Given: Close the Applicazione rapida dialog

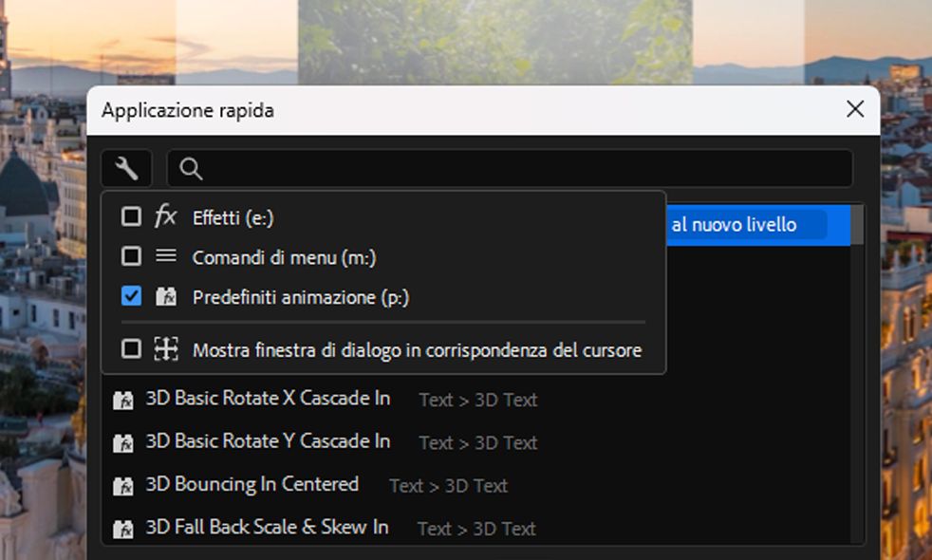Looking at the screenshot, I should pyautogui.click(x=854, y=109).
